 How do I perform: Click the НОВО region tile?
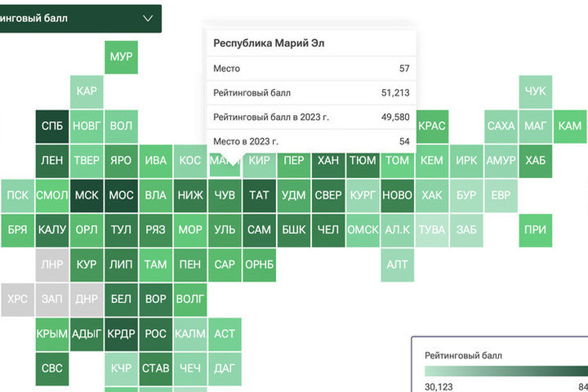[397, 196]
